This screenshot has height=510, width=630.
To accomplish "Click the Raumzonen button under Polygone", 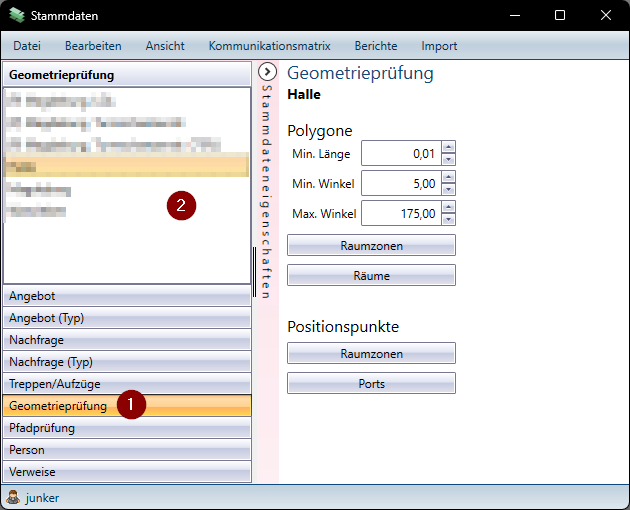I will click(x=371, y=245).
